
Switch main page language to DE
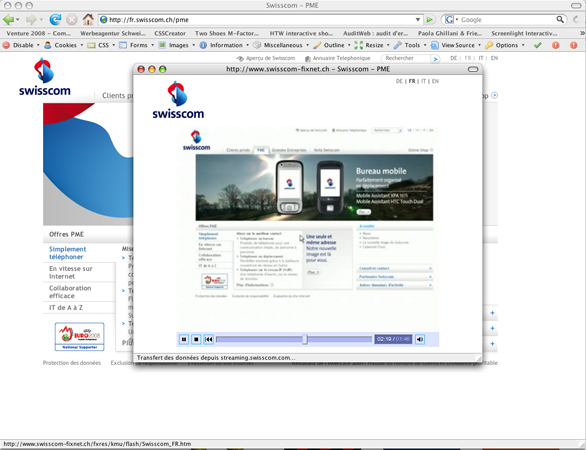coord(453,58)
